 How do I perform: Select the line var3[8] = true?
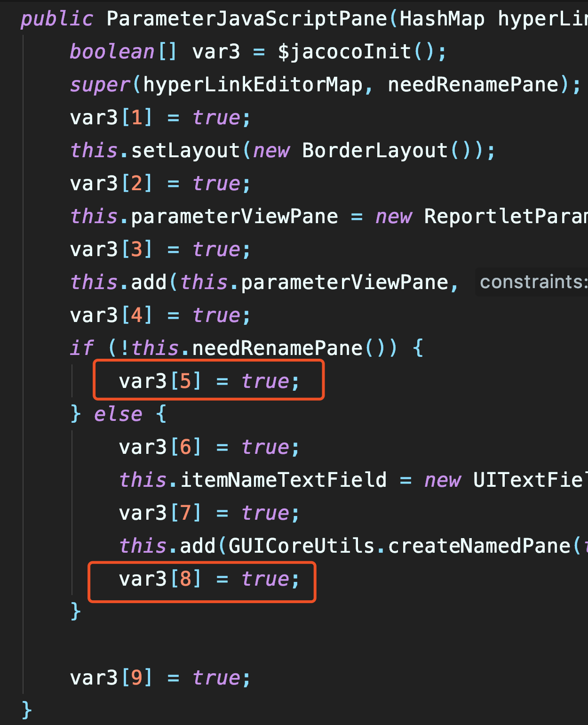pos(209,579)
